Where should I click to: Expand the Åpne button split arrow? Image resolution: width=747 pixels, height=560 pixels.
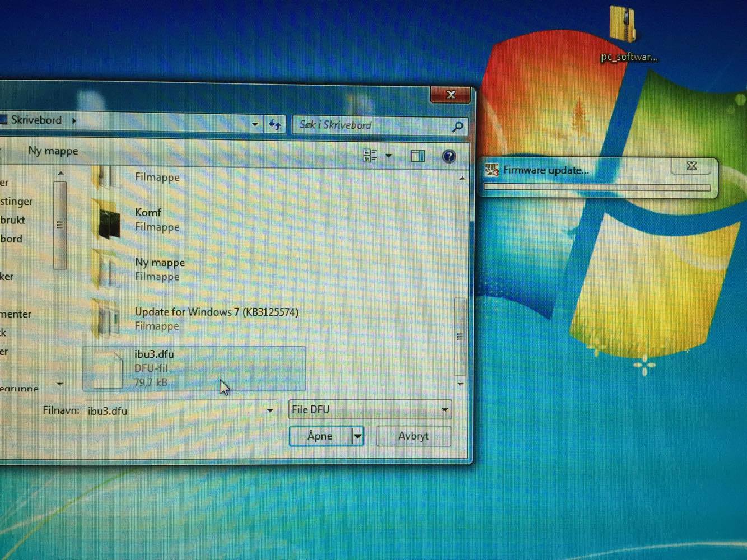coord(357,436)
